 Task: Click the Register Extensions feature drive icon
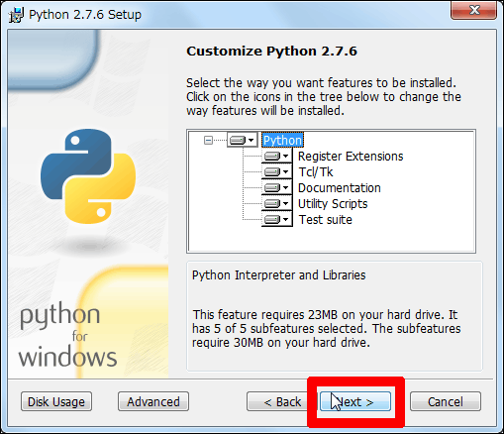(272, 156)
